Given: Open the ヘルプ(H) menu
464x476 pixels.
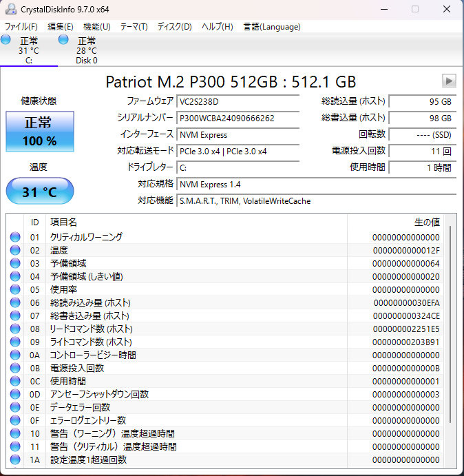Looking at the screenshot, I should 218,27.
